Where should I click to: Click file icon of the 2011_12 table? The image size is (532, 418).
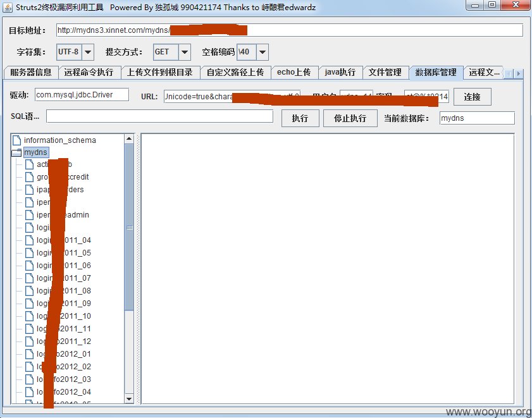30,341
